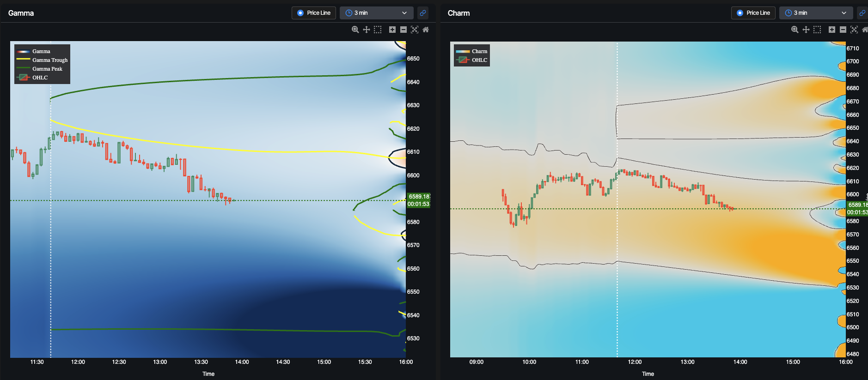
Task: Click the 6589.18 current price label on Gamma axis
Action: (x=418, y=197)
